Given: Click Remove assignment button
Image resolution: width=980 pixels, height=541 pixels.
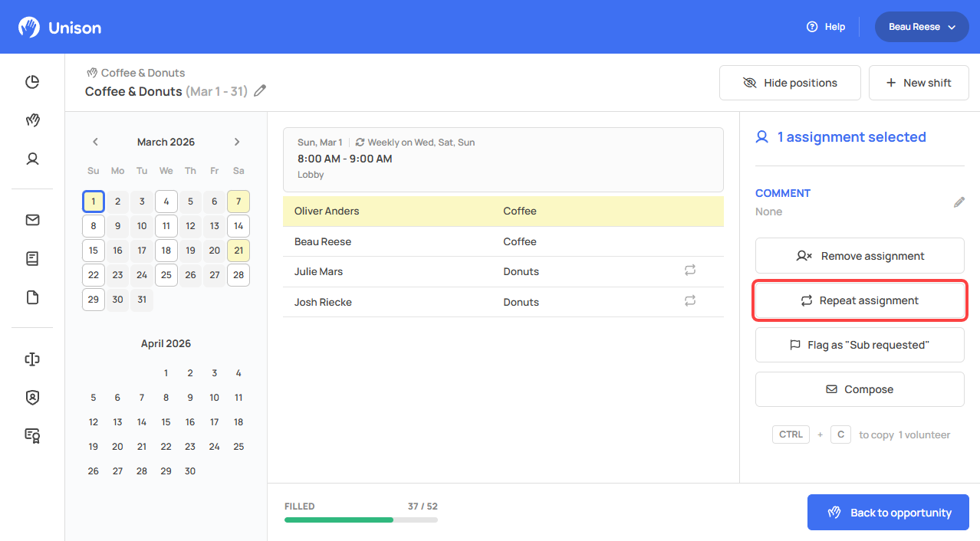Looking at the screenshot, I should point(860,256).
